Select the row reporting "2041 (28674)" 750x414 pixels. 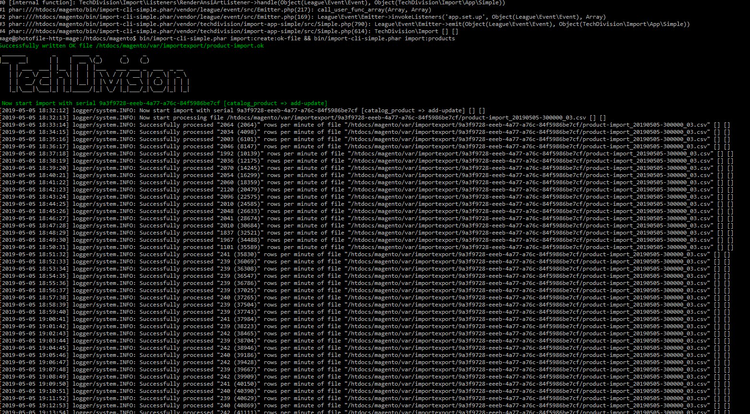pos(366,218)
